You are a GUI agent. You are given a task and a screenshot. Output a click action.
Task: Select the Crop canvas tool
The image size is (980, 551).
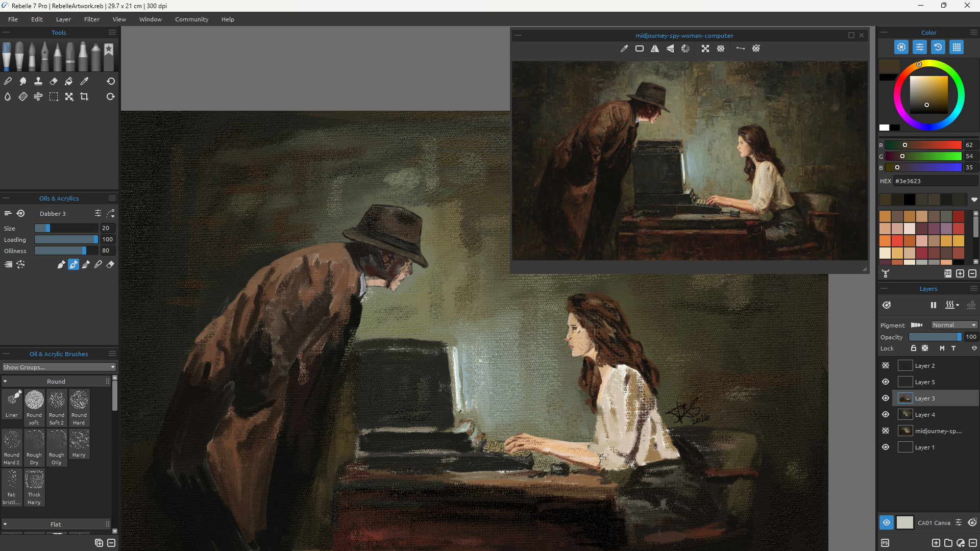point(84,96)
